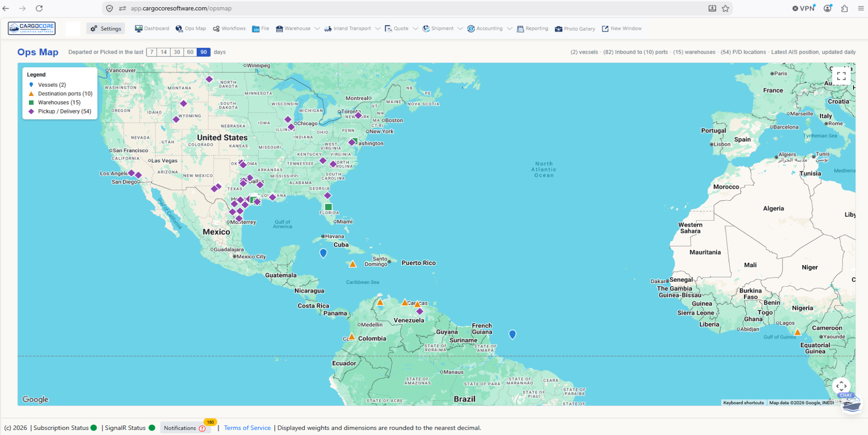Open the browser hamburger menu
Image resolution: width=868 pixels, height=435 pixels.
pos(861,9)
